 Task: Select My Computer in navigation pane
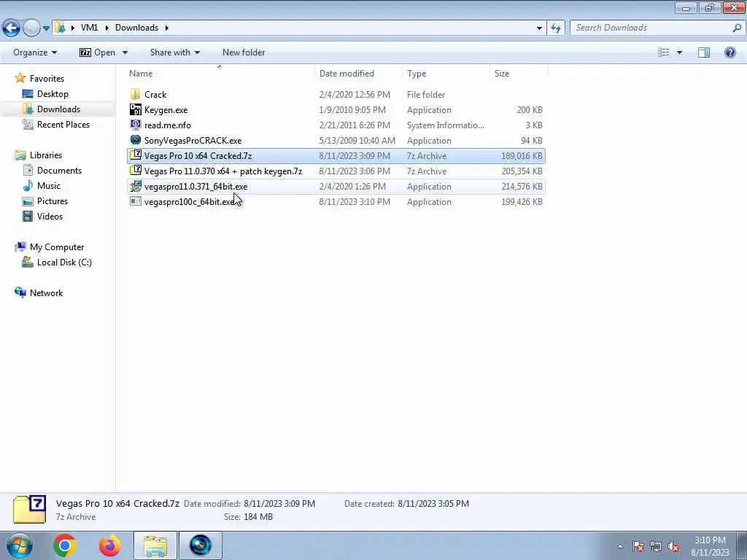(x=57, y=246)
